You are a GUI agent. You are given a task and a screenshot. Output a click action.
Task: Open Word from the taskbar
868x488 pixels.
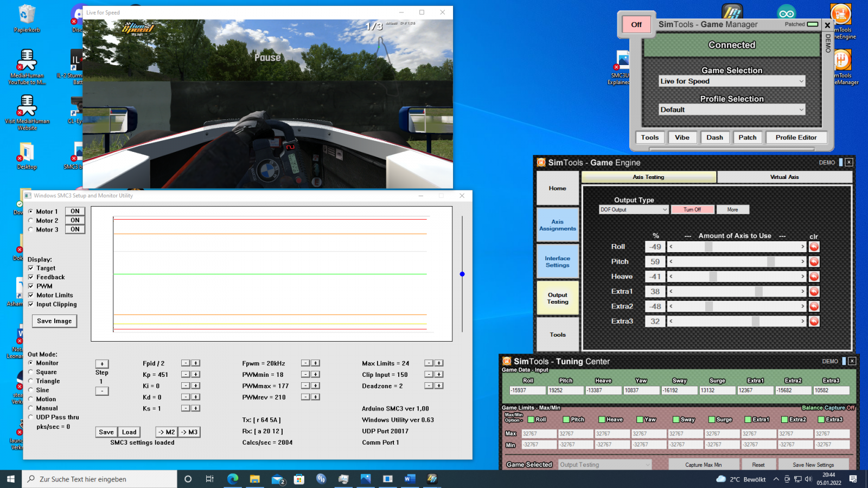(410, 479)
